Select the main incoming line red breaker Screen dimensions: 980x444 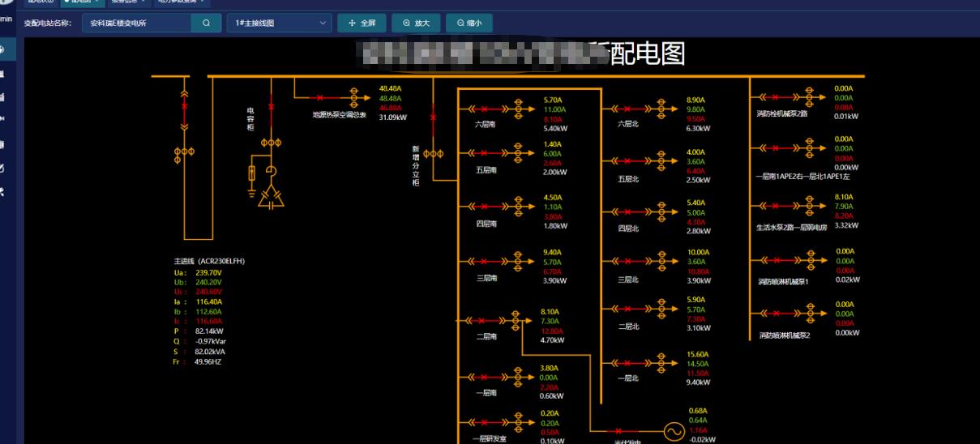point(185,106)
